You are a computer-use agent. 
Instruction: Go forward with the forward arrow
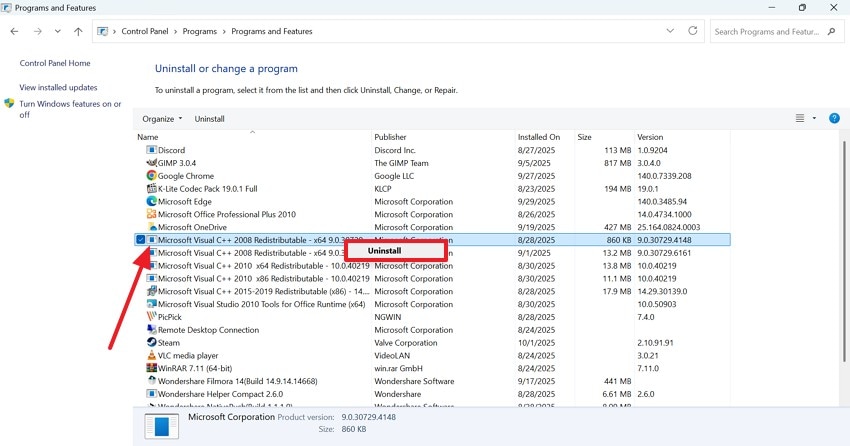(x=37, y=31)
